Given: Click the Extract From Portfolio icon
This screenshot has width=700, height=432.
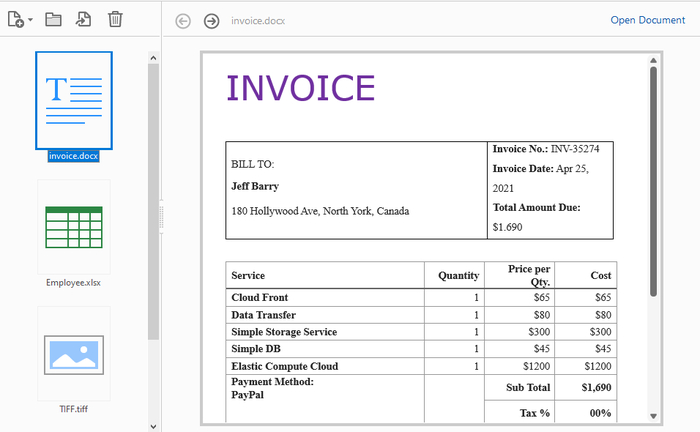Looking at the screenshot, I should [84, 19].
